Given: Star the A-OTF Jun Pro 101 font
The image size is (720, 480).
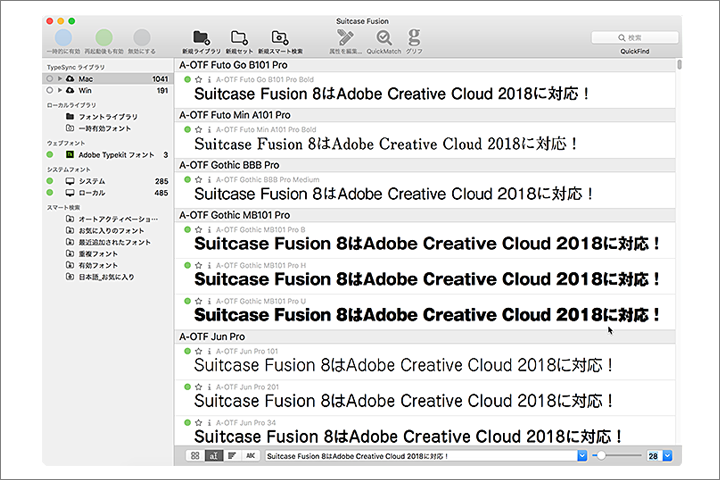Looking at the screenshot, I should (198, 351).
